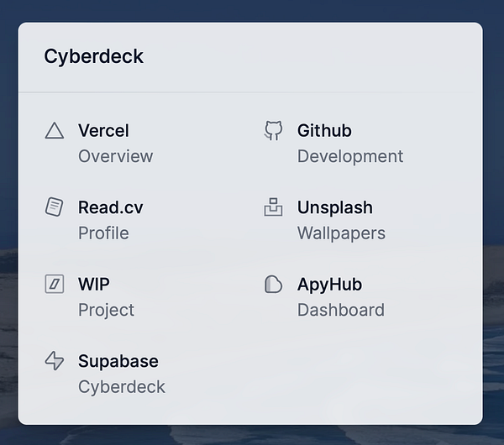Image resolution: width=504 pixels, height=445 pixels.
Task: Click the Wallpapers subtitle under Unsplash
Action: pyautogui.click(x=341, y=233)
